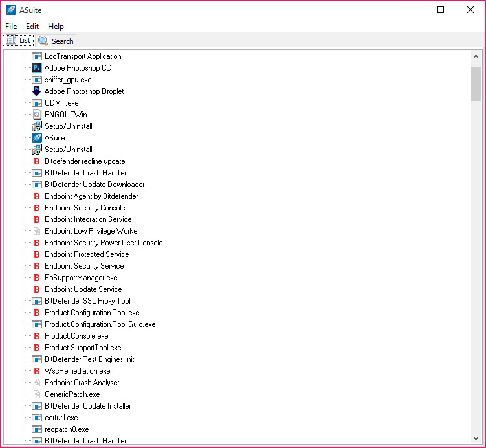Select redpatch0.exe text

(x=67, y=429)
